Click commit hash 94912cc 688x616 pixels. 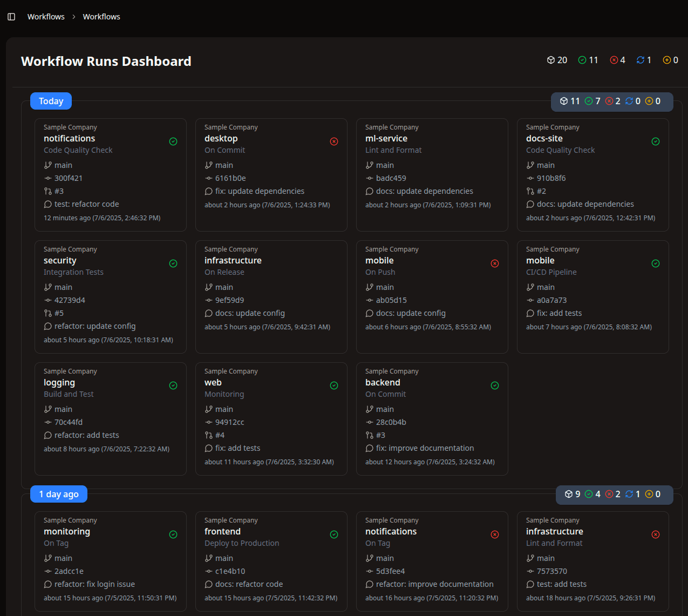point(230,422)
